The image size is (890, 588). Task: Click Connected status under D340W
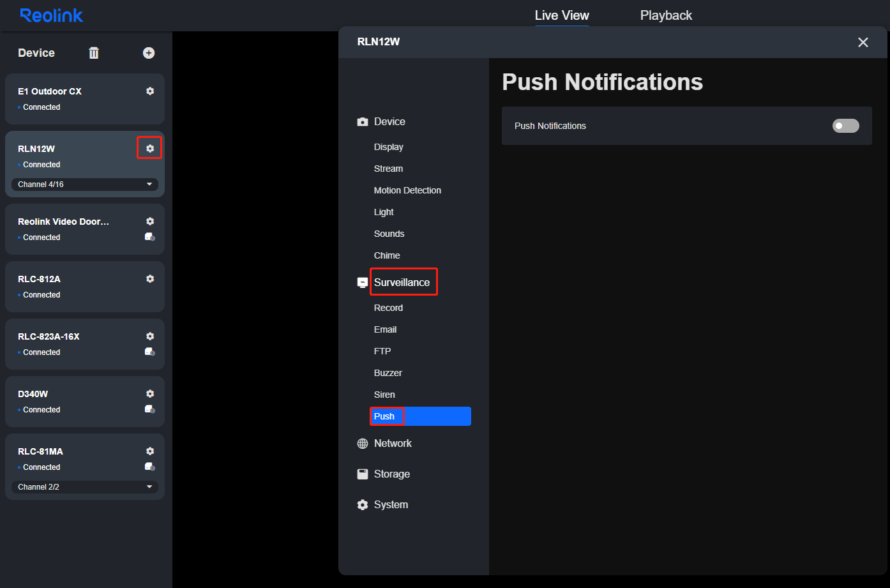pos(41,410)
